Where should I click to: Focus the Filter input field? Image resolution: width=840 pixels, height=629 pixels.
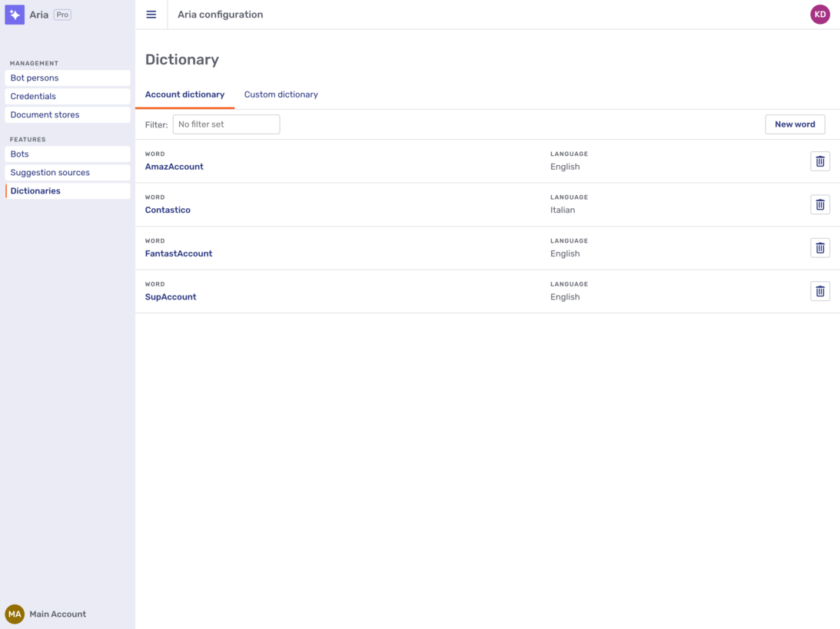[226, 124]
